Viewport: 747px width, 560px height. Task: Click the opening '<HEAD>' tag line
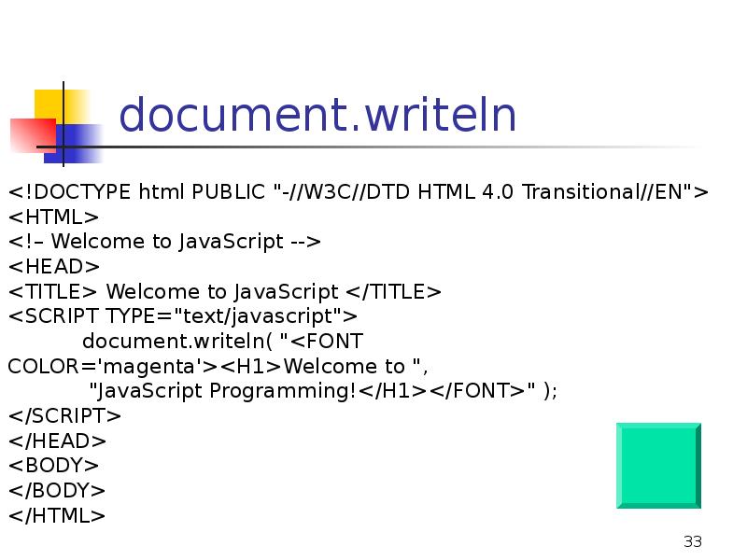(x=54, y=267)
